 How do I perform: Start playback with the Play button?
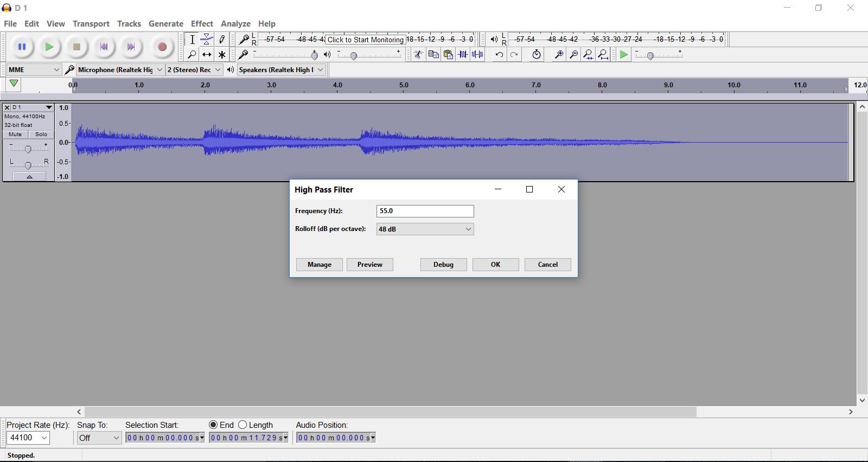click(x=49, y=47)
